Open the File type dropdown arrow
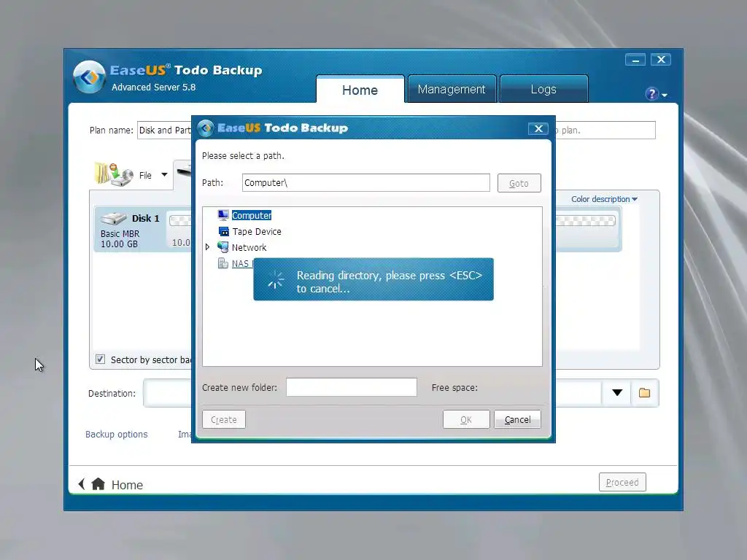The width and height of the screenshot is (747, 560). coord(164,175)
